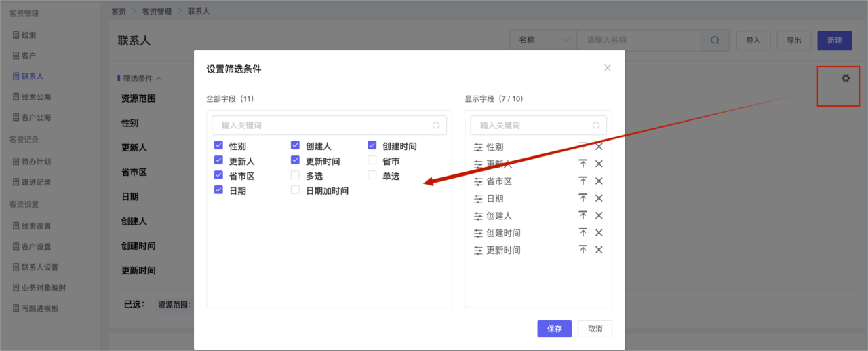The height and width of the screenshot is (351, 868).
Task: Remove 创建时间 from displayed fields
Action: click(x=599, y=232)
